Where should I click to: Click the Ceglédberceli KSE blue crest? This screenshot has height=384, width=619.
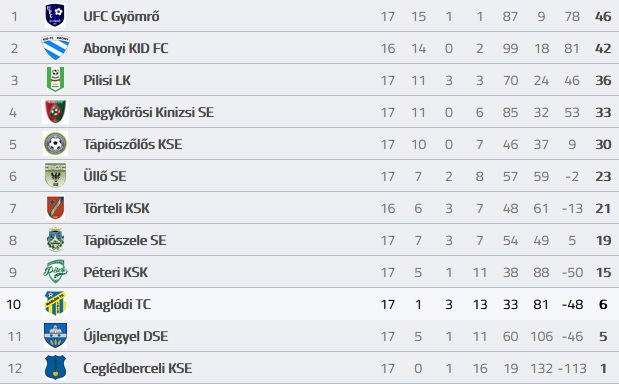point(55,367)
